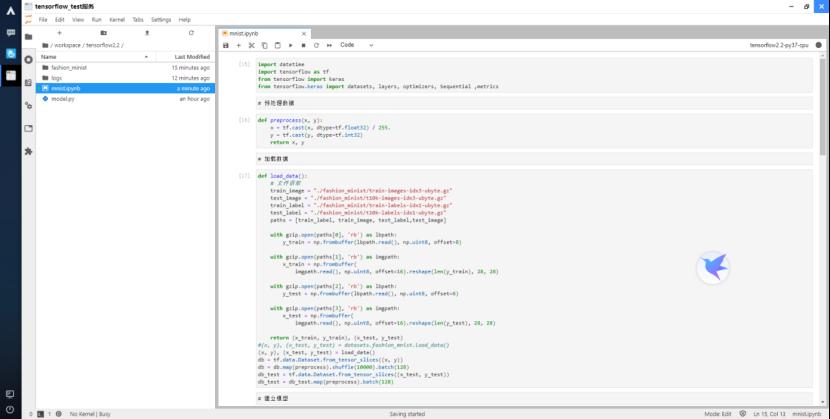Interrupt the kernel with stop icon
The image size is (830, 419).
click(303, 45)
